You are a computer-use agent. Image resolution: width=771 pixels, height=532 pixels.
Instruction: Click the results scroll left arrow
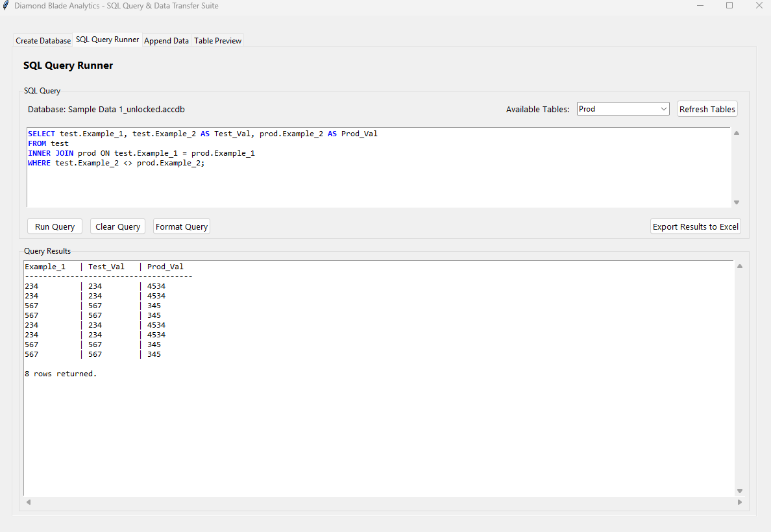tap(29, 502)
